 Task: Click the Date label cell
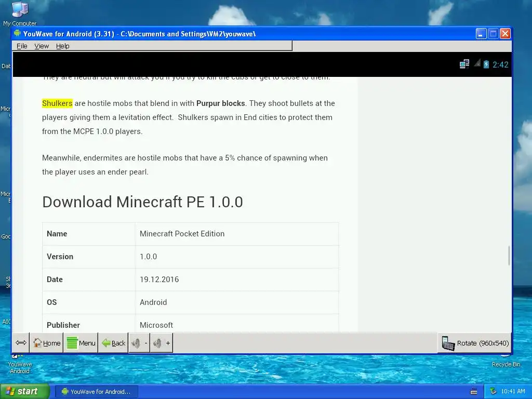tap(88, 280)
